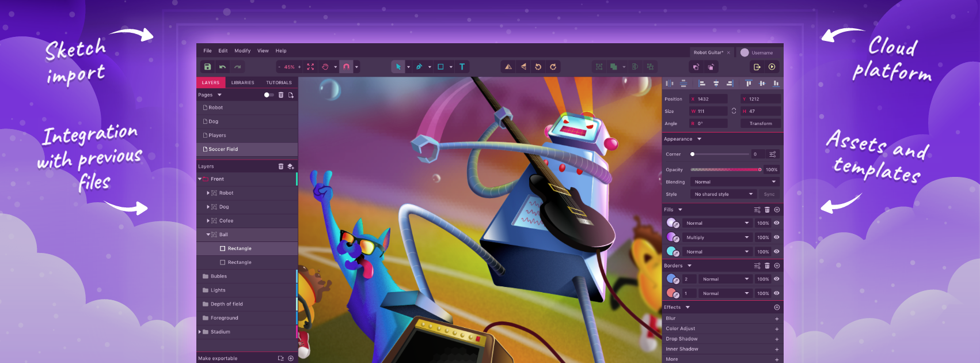Click the Transform button

[x=761, y=123]
